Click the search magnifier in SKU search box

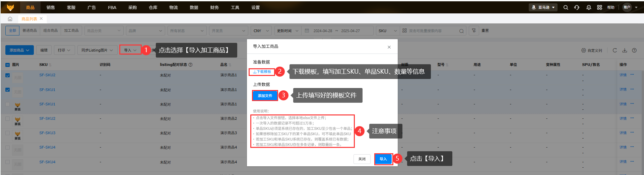pos(461,31)
